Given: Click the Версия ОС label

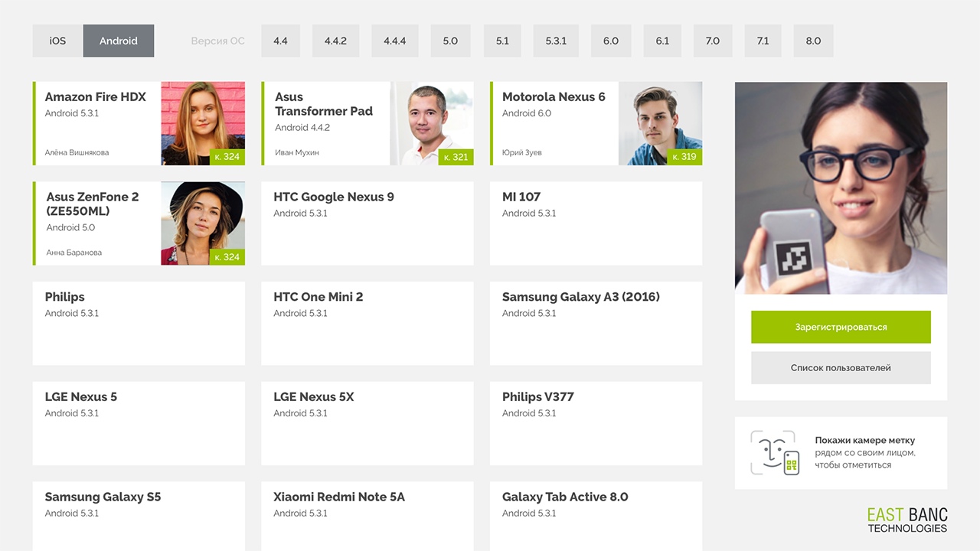Looking at the screenshot, I should tap(217, 41).
